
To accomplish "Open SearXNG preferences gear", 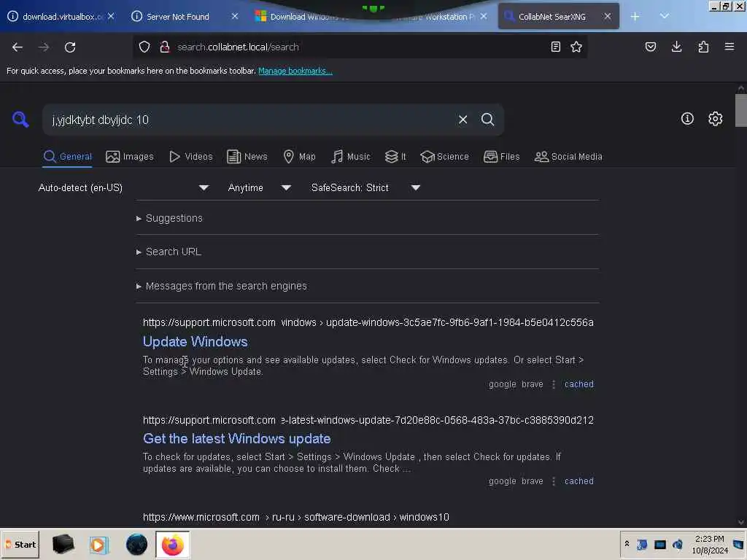I will tap(715, 119).
